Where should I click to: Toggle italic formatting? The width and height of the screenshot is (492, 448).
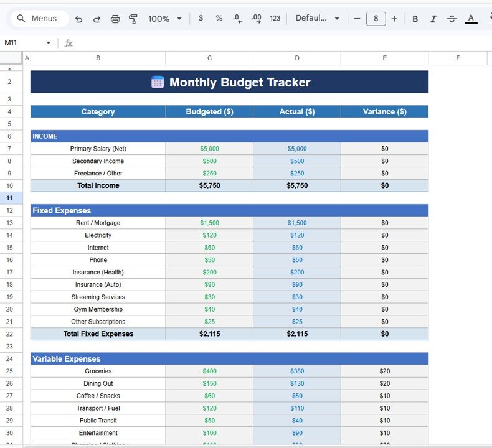(433, 19)
